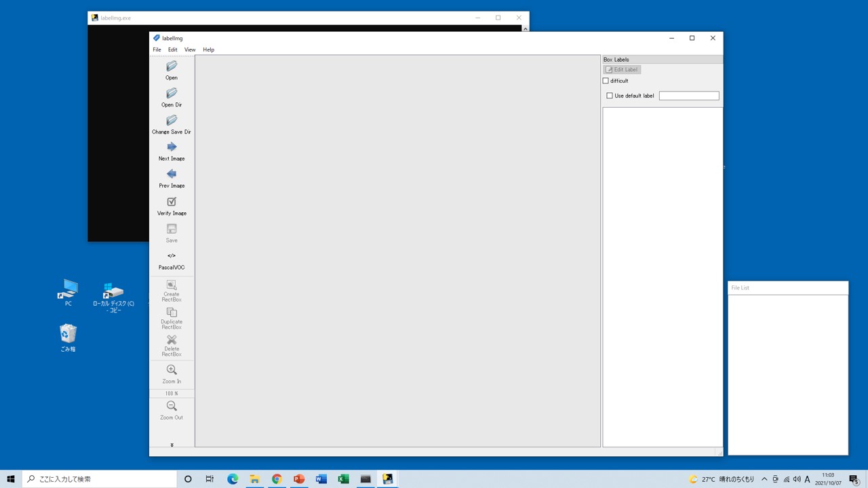The image size is (868, 488).
Task: Go back with Prev Image
Action: (171, 178)
